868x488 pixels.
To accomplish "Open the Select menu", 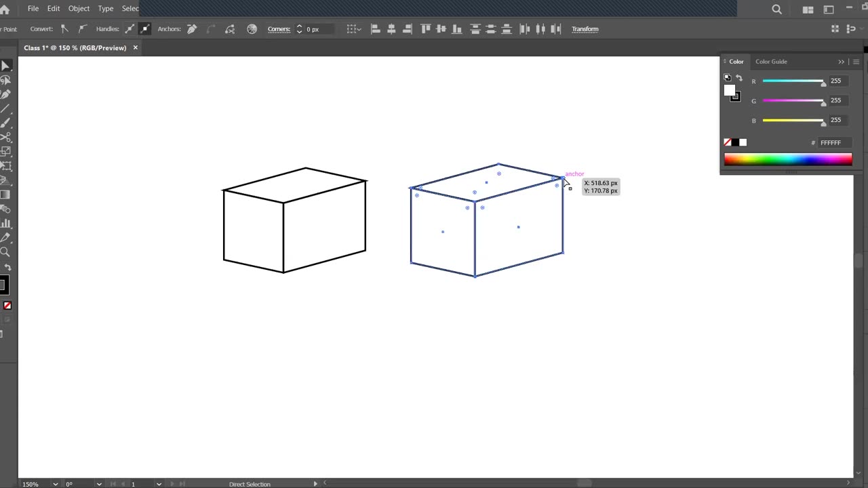I will pyautogui.click(x=130, y=9).
